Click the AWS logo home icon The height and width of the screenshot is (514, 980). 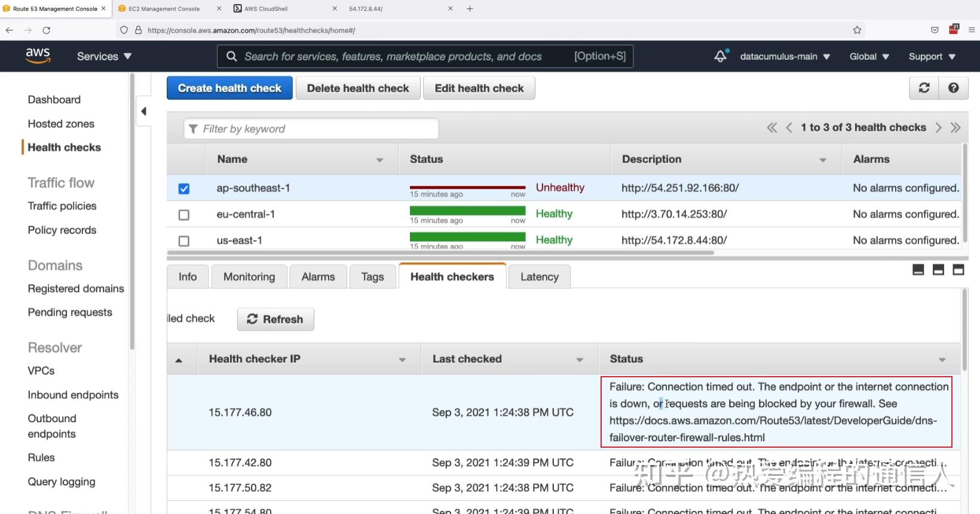(x=38, y=56)
